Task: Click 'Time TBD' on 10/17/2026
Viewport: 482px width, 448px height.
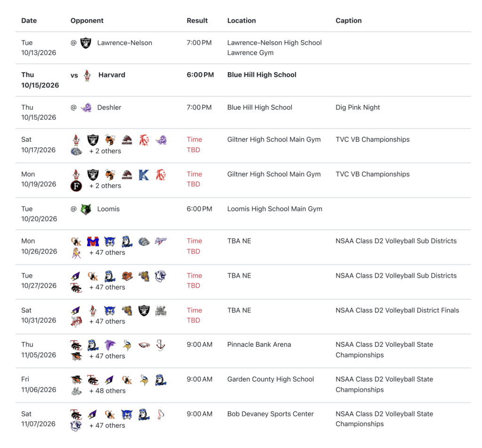Action: 194,145
